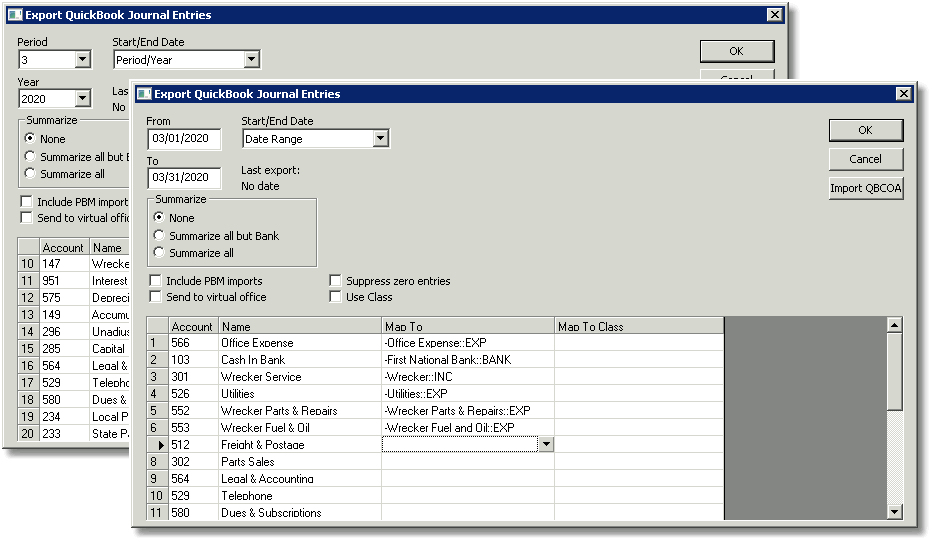
Task: Click the To date field 03/31/2020
Action: pyautogui.click(x=184, y=177)
